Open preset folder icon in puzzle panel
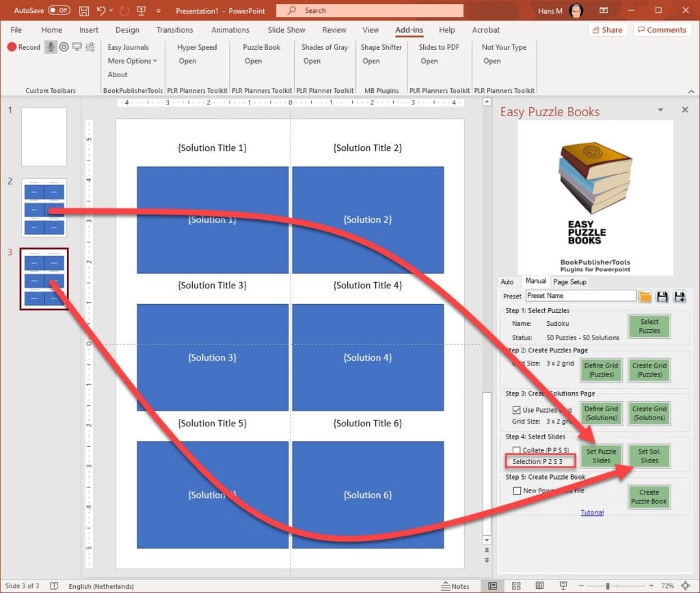This screenshot has width=700, height=593. 645,296
